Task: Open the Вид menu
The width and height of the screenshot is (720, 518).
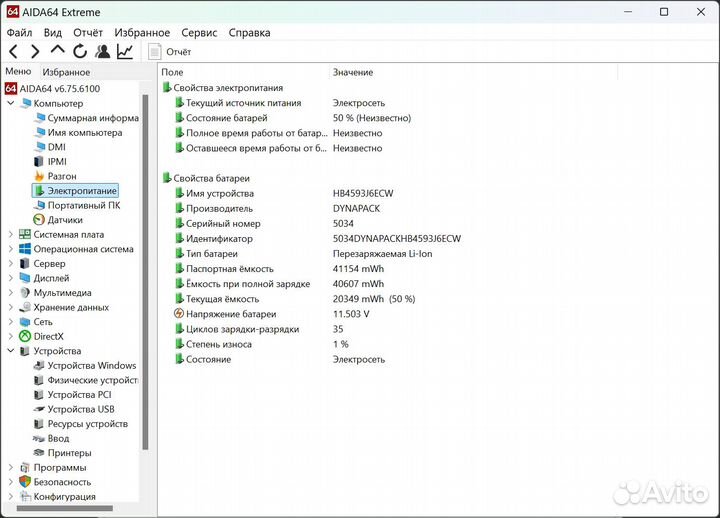Action: (x=53, y=33)
